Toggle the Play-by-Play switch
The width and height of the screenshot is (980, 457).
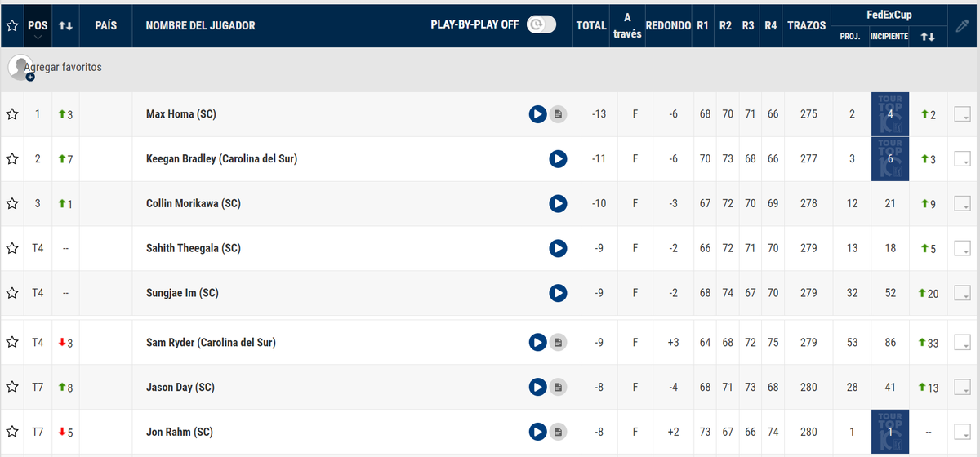(x=541, y=24)
